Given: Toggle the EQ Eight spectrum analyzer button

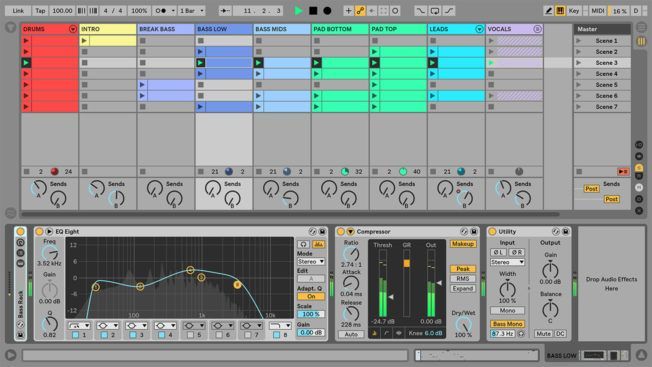Looking at the screenshot, I should pos(319,244).
